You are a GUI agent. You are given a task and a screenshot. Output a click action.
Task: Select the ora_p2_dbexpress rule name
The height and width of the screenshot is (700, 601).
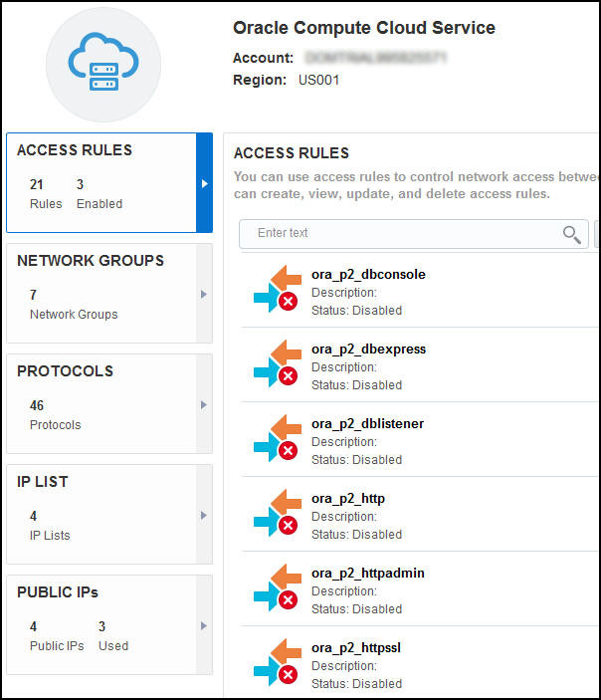pyautogui.click(x=368, y=349)
